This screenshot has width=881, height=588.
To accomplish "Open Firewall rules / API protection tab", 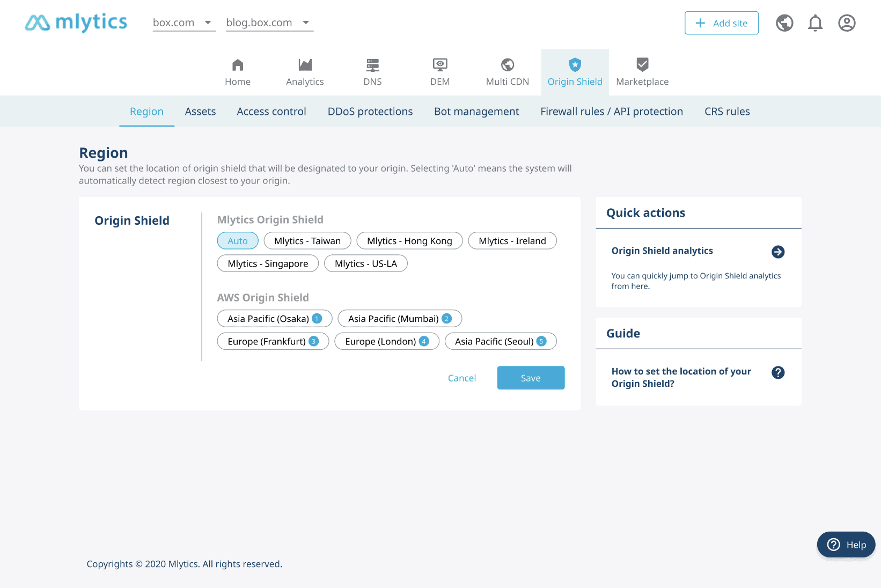I will point(612,112).
